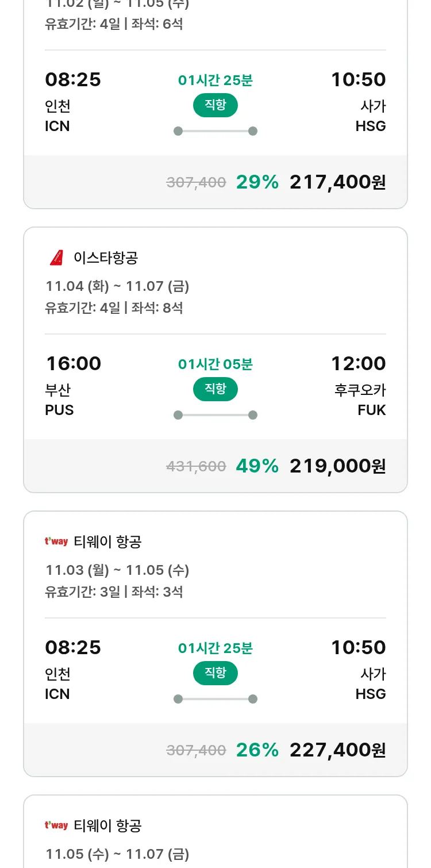Screen dimensions: 431x868
Task: Tap the 11.03 (월) ~ 11.05 (수) date range
Action: [x=117, y=570]
